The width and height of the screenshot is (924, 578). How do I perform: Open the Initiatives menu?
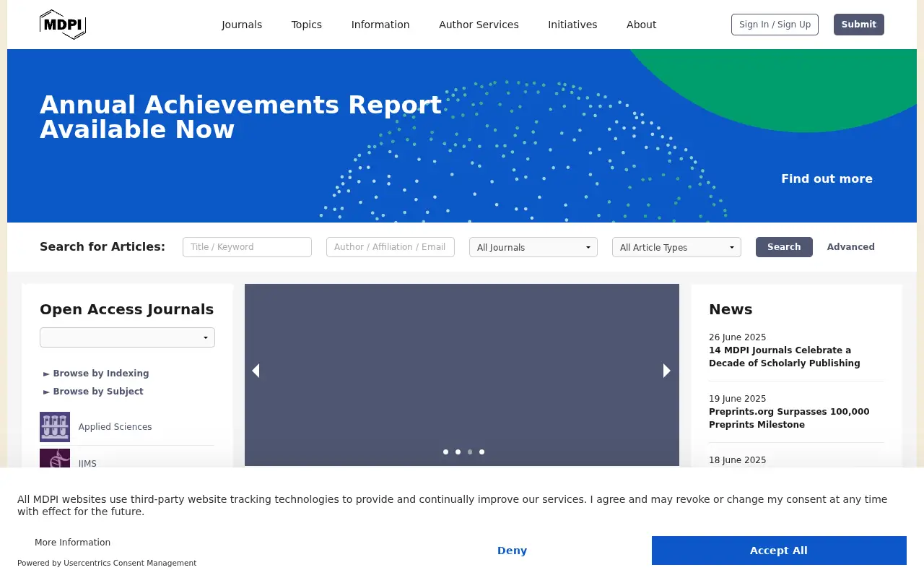[x=572, y=25]
